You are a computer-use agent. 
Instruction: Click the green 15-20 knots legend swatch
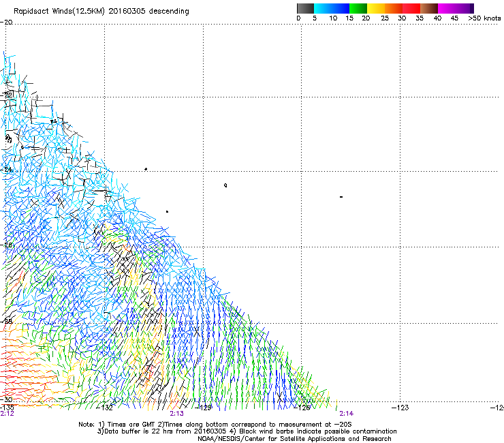click(x=358, y=8)
